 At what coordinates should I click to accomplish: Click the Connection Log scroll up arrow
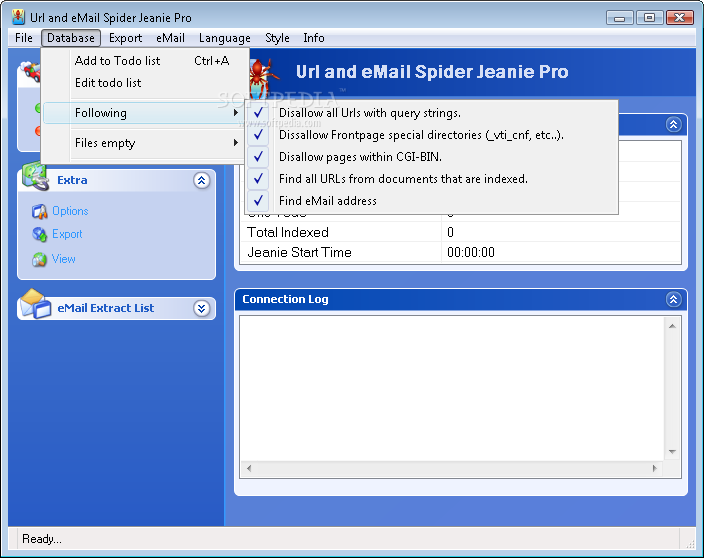point(672,326)
